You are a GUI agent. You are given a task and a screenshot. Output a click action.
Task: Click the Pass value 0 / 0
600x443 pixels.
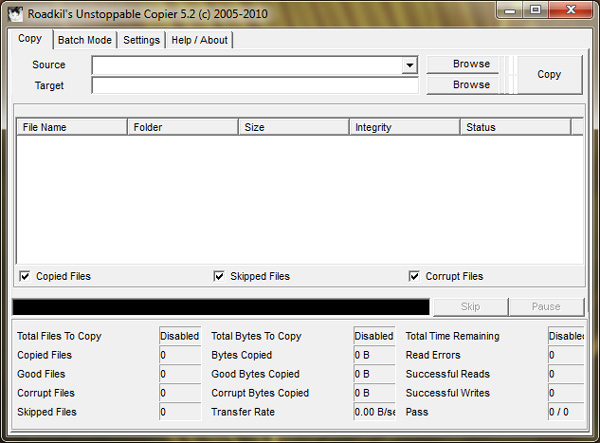point(566,412)
